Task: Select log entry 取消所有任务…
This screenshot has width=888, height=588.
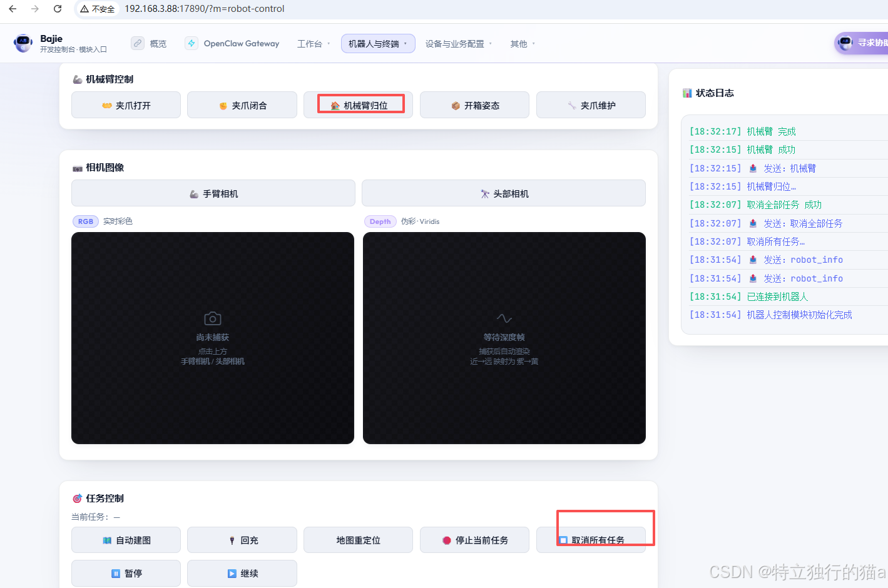Action: click(788, 241)
